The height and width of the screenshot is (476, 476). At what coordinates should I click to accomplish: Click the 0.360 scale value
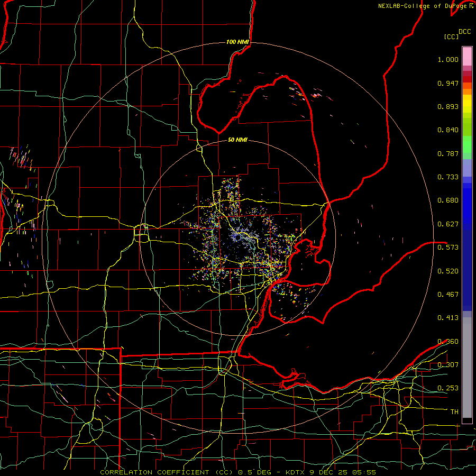pos(448,342)
